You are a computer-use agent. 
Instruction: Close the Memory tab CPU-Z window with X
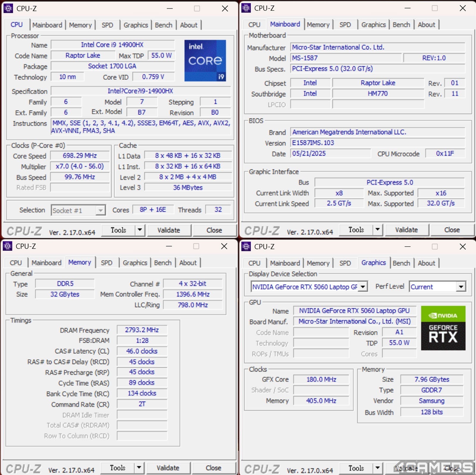tap(224, 246)
